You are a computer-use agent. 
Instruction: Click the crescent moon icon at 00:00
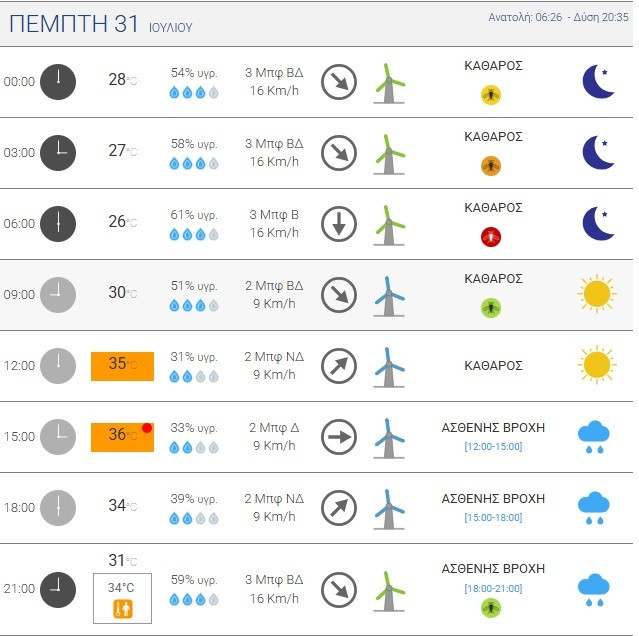(x=598, y=82)
